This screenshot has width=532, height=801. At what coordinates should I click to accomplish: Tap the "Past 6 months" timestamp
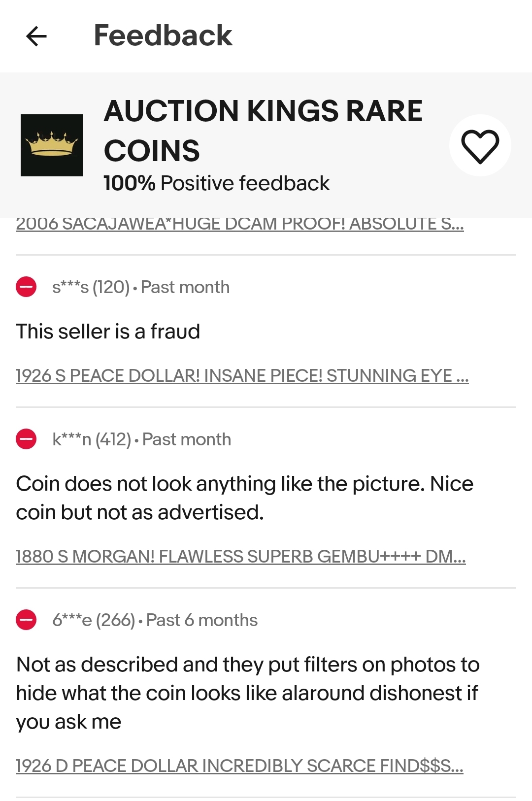tap(202, 620)
